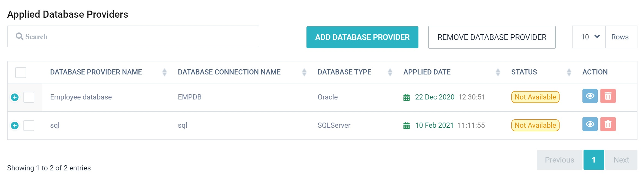Check the sql row checkbox
Image resolution: width=644 pixels, height=181 pixels.
click(x=29, y=126)
